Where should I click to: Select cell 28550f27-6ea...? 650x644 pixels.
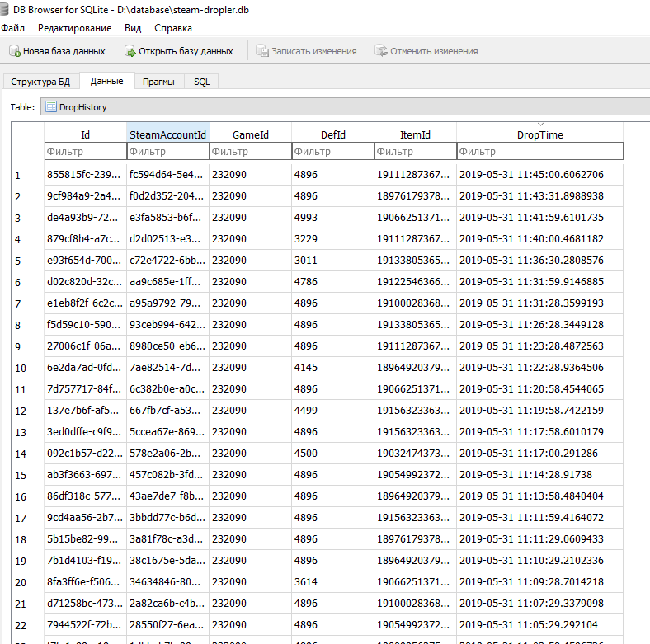coord(167,625)
